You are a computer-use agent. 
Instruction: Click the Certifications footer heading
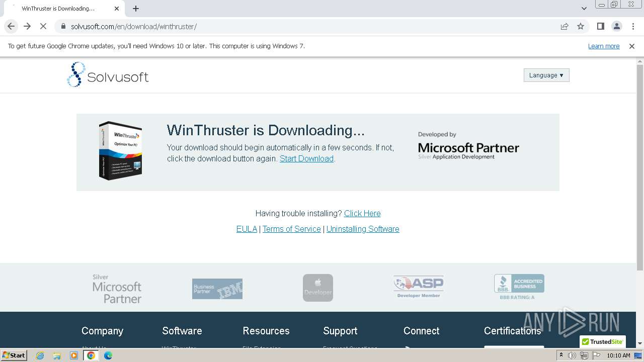click(x=513, y=331)
